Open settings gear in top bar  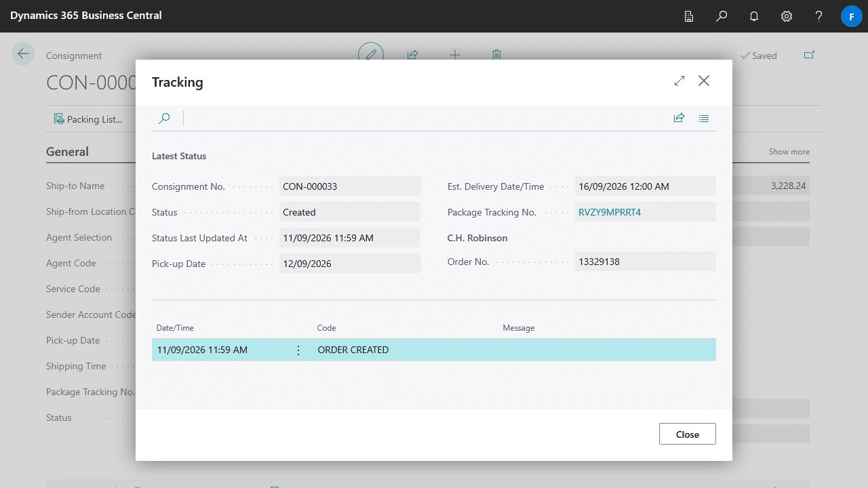787,16
